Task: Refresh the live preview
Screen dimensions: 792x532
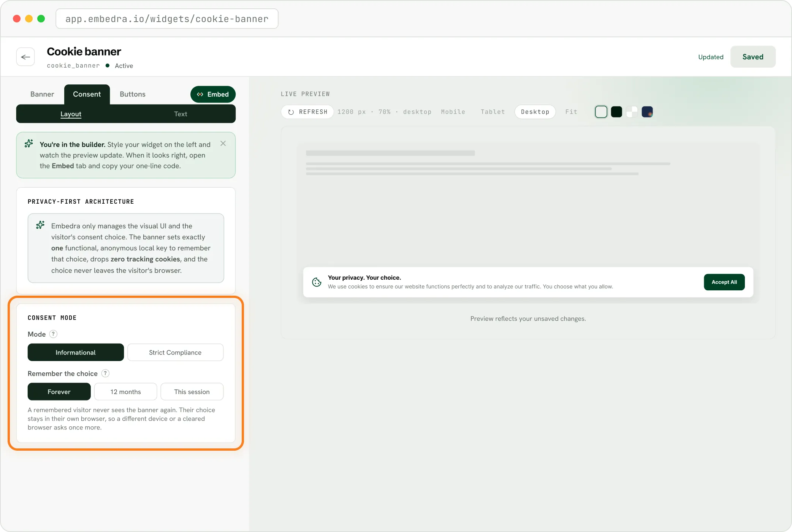Action: [x=307, y=112]
